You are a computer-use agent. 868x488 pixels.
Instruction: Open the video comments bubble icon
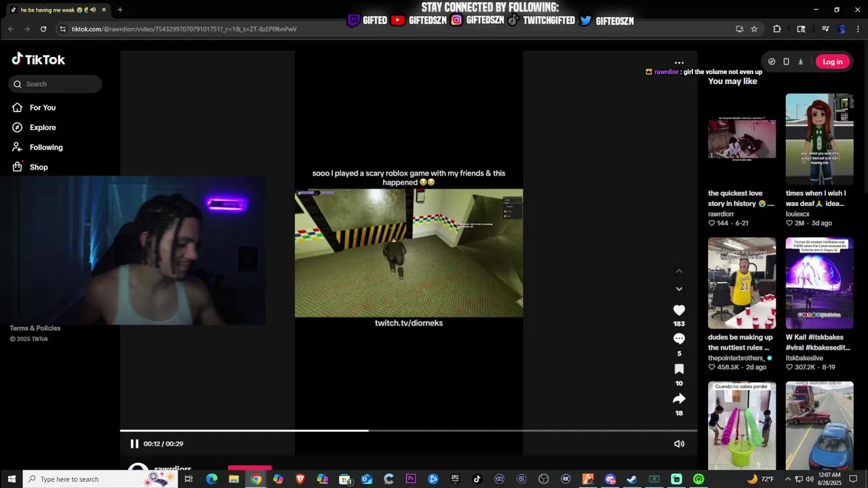679,339
